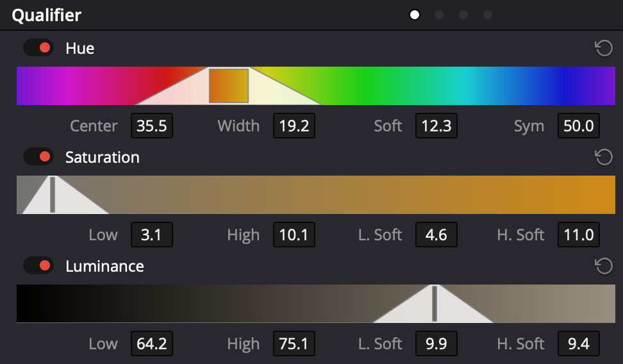Click the Luminance High value 75.1
The width and height of the screenshot is (623, 364).
click(294, 343)
